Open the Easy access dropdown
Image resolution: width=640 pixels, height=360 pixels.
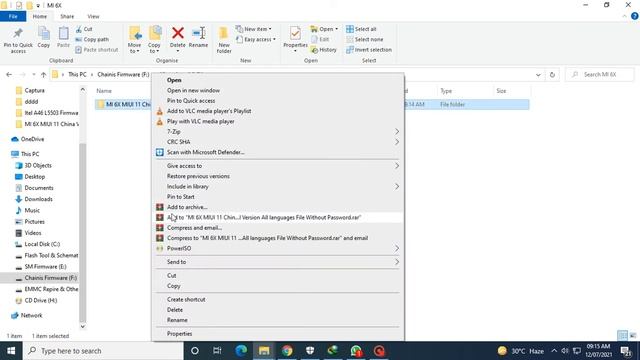[256, 40]
